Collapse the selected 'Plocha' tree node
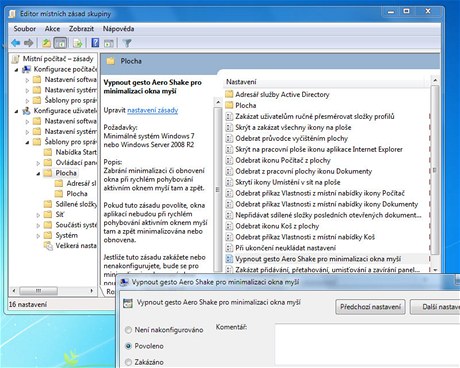This screenshot has width=460, height=368. [x=38, y=173]
